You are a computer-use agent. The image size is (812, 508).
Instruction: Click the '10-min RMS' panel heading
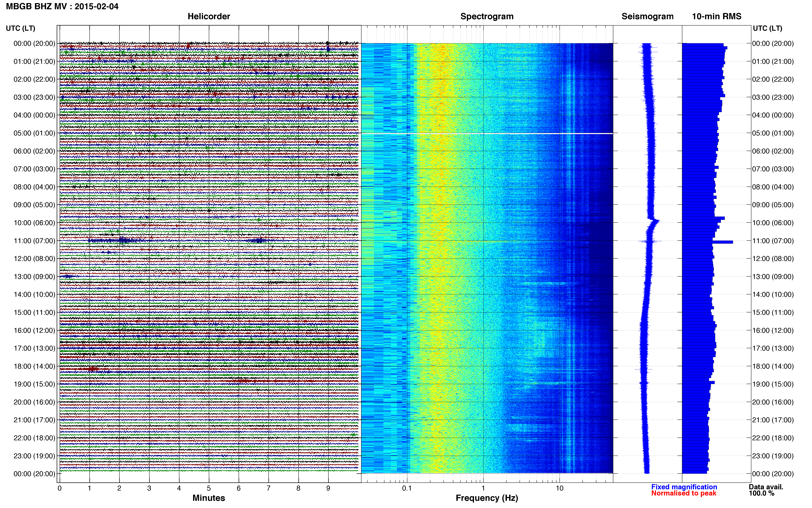(717, 16)
